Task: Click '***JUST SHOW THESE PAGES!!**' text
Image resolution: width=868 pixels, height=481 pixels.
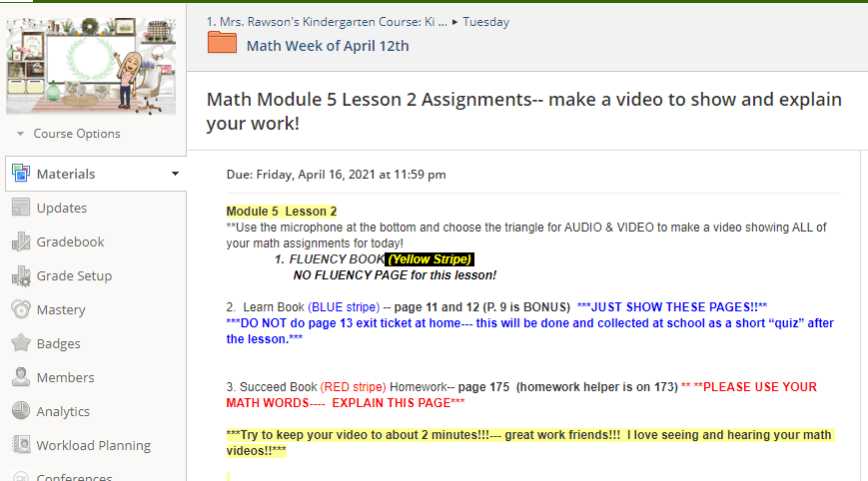Action: click(672, 307)
